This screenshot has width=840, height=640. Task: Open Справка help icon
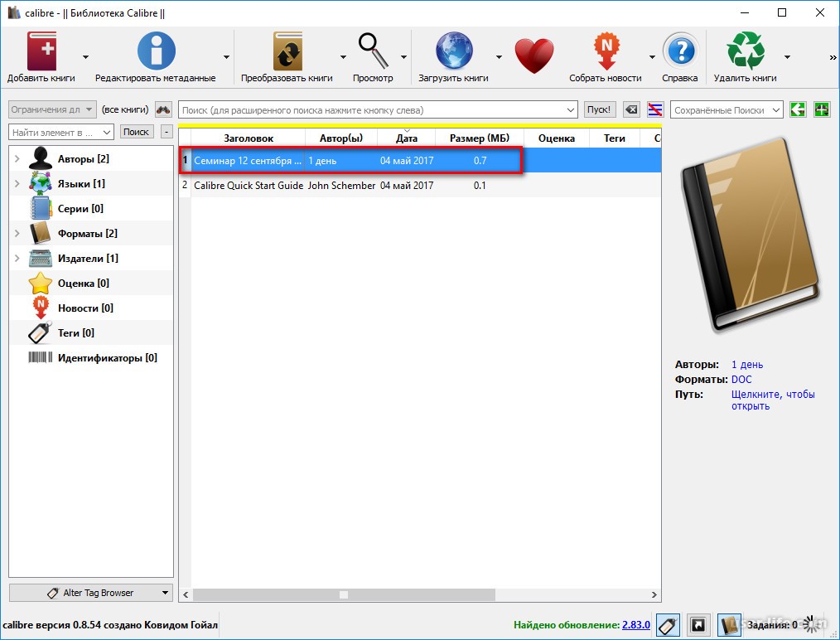681,51
